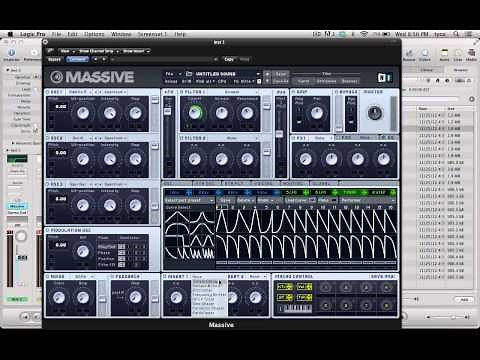
Task: Open the Options menu
Action: pyautogui.click(x=94, y=34)
